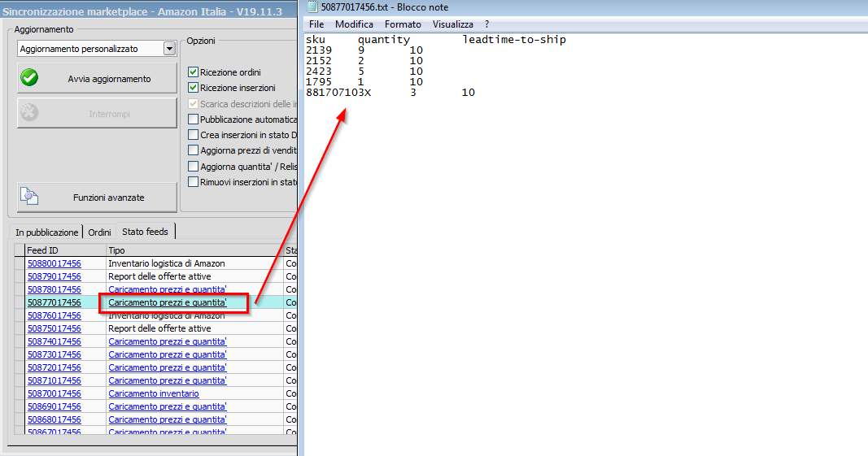This screenshot has height=456, width=868.
Task: Open feed ID 50873017456 link
Action: click(55, 354)
